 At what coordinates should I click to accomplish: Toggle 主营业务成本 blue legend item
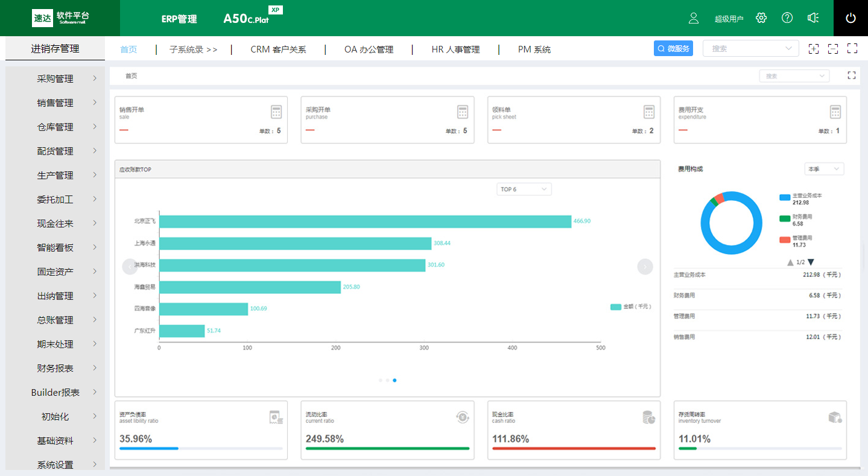pos(785,197)
